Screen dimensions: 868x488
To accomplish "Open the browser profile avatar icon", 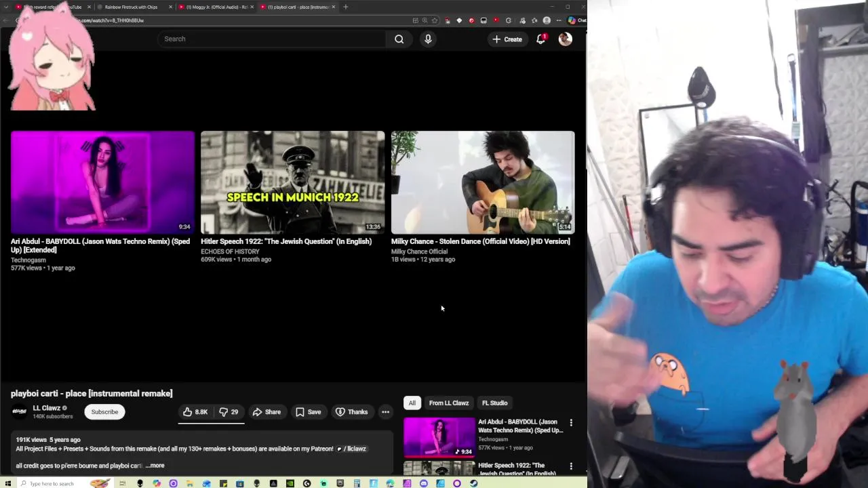I will [547, 20].
